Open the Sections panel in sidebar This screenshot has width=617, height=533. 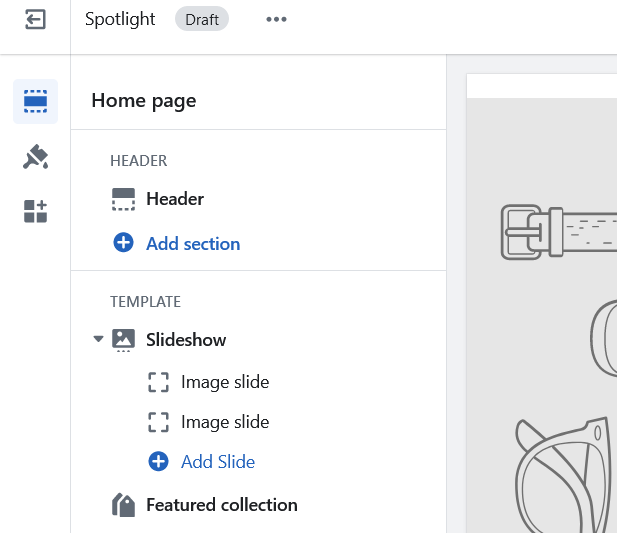pyautogui.click(x=35, y=101)
